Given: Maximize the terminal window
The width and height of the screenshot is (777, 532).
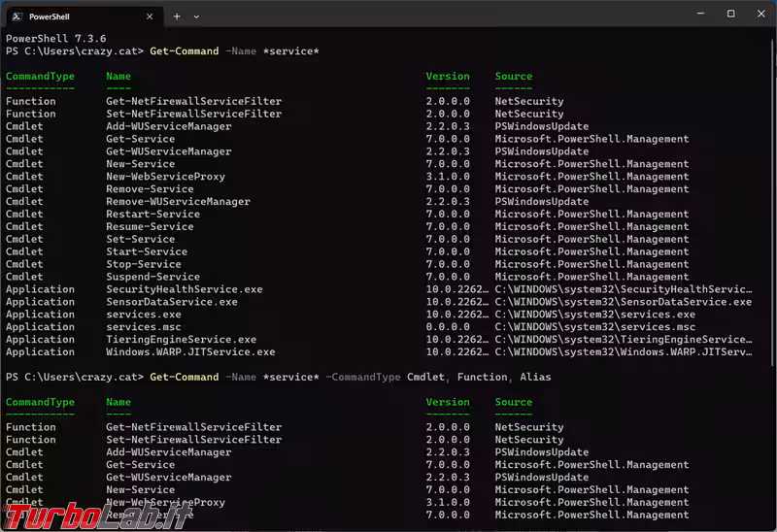Looking at the screenshot, I should [730, 15].
